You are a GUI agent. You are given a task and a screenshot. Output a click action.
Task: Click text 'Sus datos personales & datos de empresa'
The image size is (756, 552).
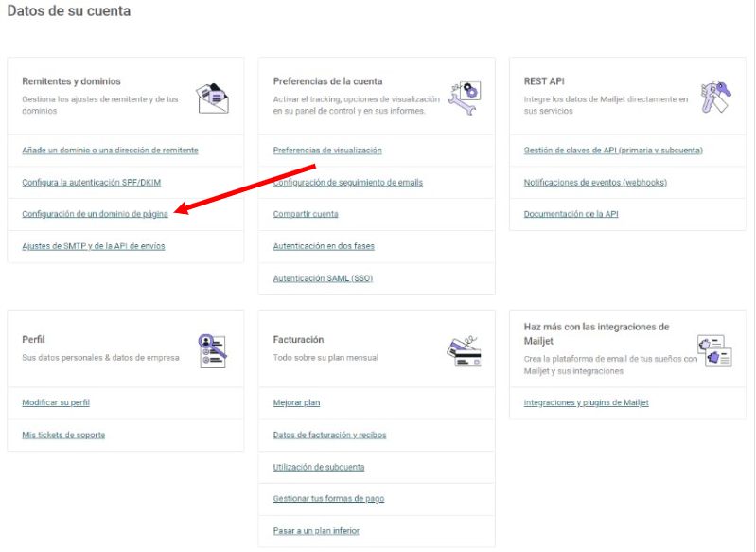[x=100, y=358]
